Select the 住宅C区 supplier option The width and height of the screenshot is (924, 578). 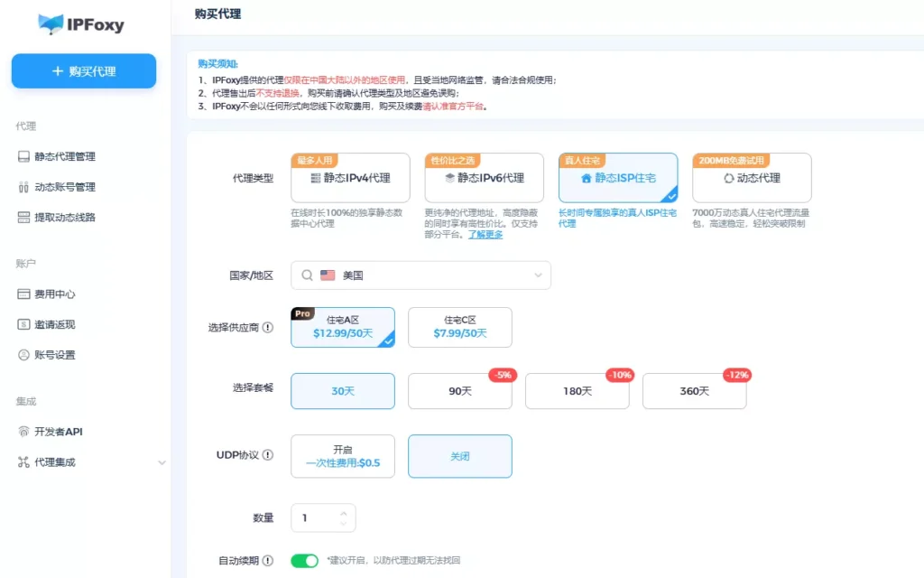coord(459,327)
